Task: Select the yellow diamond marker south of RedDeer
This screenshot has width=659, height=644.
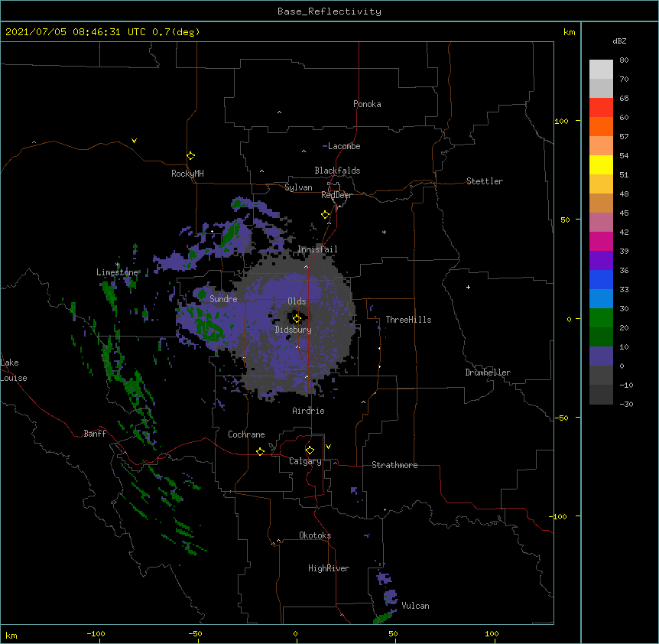Action: click(x=326, y=215)
